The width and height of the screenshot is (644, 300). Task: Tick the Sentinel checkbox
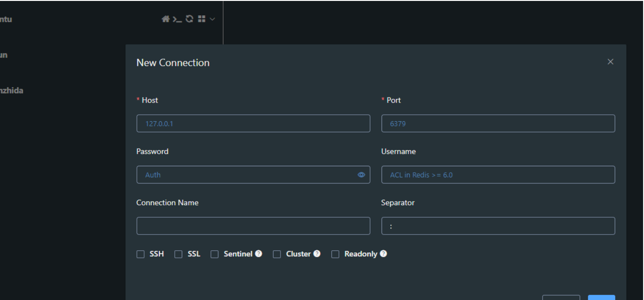coord(215,254)
